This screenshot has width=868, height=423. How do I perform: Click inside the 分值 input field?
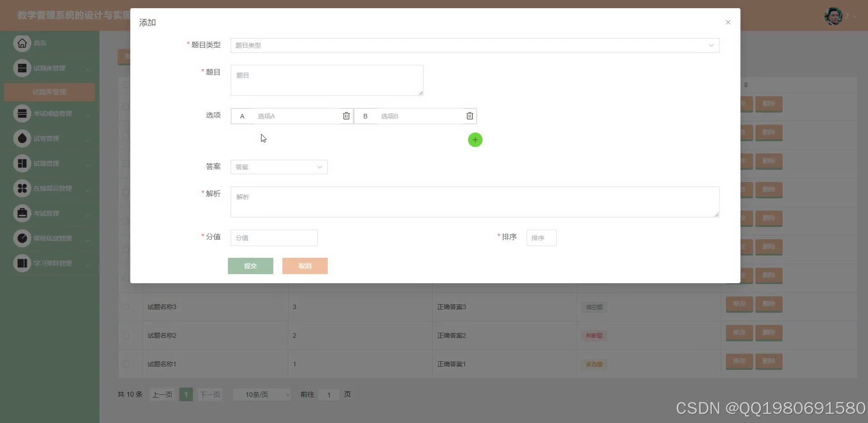coord(273,237)
